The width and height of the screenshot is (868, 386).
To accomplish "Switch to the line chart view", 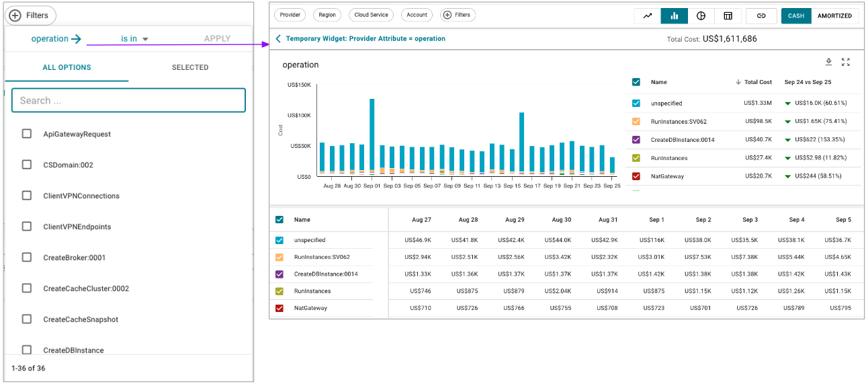I will (x=648, y=15).
